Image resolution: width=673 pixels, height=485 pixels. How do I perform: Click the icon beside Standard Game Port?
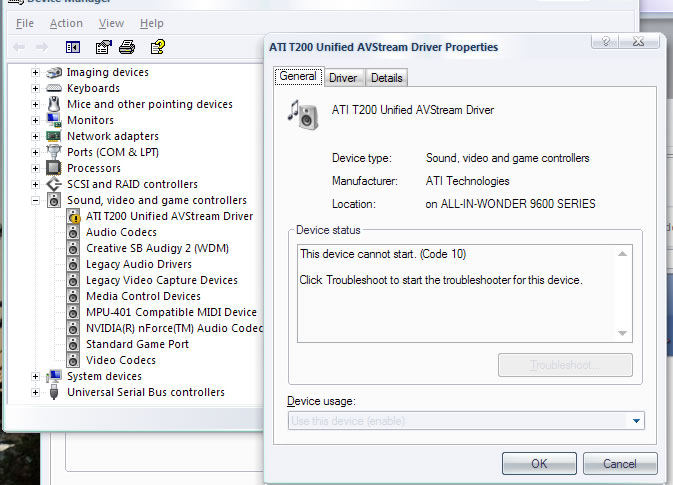(x=73, y=344)
